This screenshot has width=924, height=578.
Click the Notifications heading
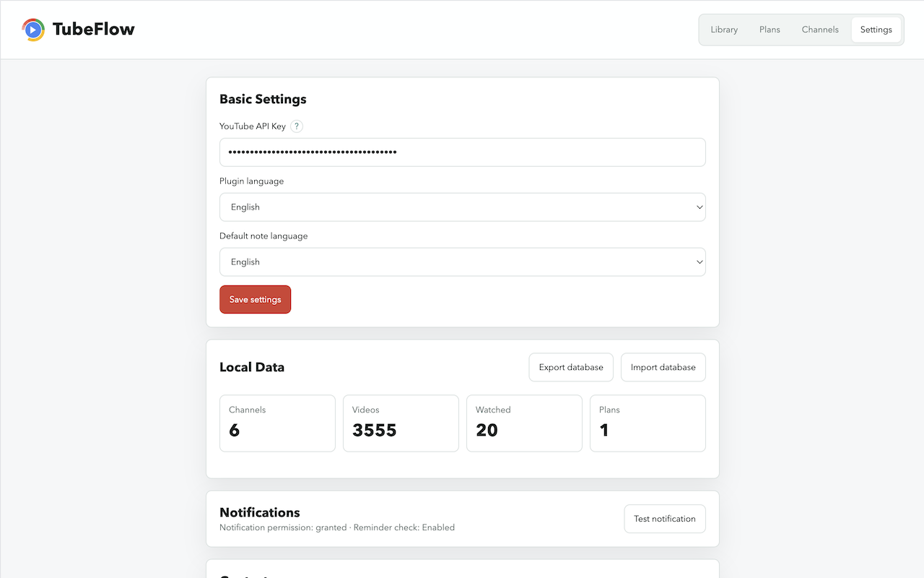(260, 512)
